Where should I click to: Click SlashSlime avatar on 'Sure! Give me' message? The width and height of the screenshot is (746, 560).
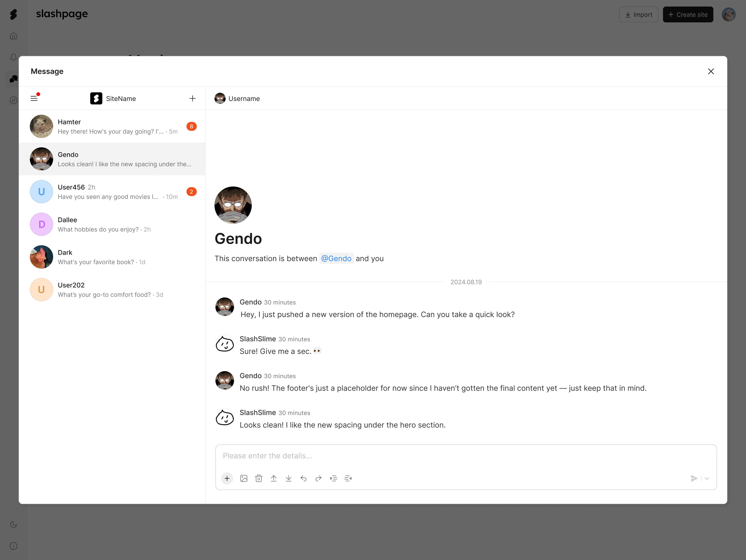(x=224, y=344)
